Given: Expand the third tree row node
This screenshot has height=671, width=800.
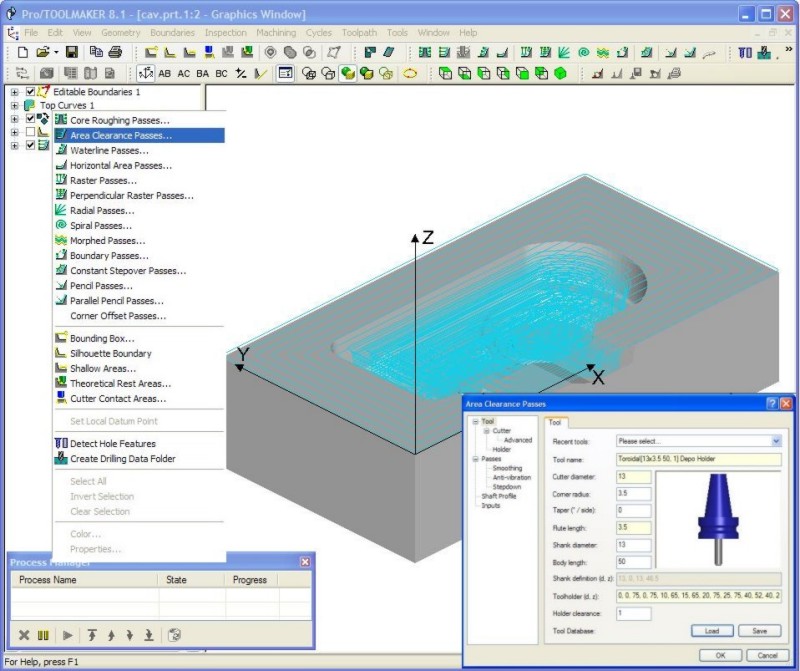Looking at the screenshot, I should (x=14, y=119).
